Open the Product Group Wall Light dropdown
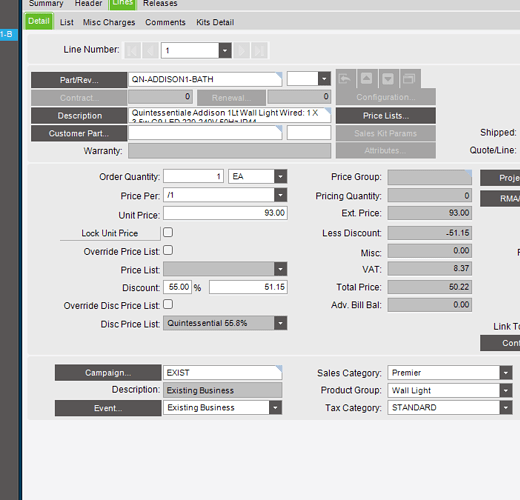 [x=506, y=390]
